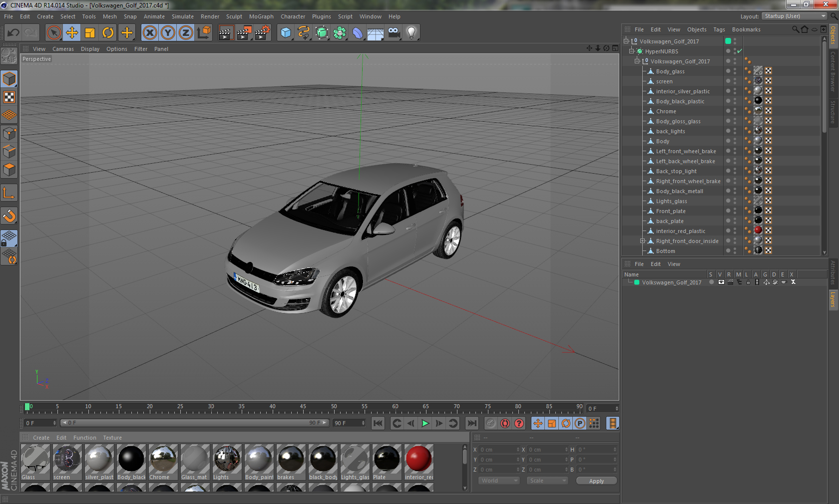
Task: Select the interior_red material swatch
Action: [419, 462]
